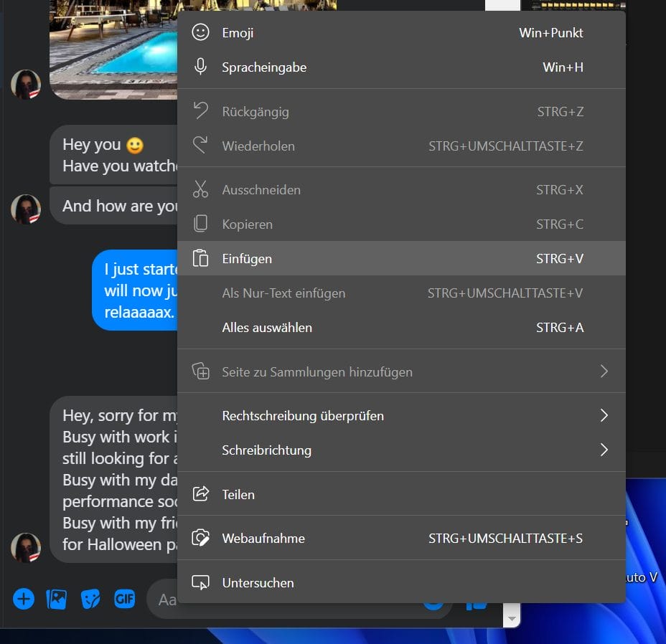This screenshot has width=666, height=644.
Task: Attach a photo using the image icon
Action: pos(57,599)
